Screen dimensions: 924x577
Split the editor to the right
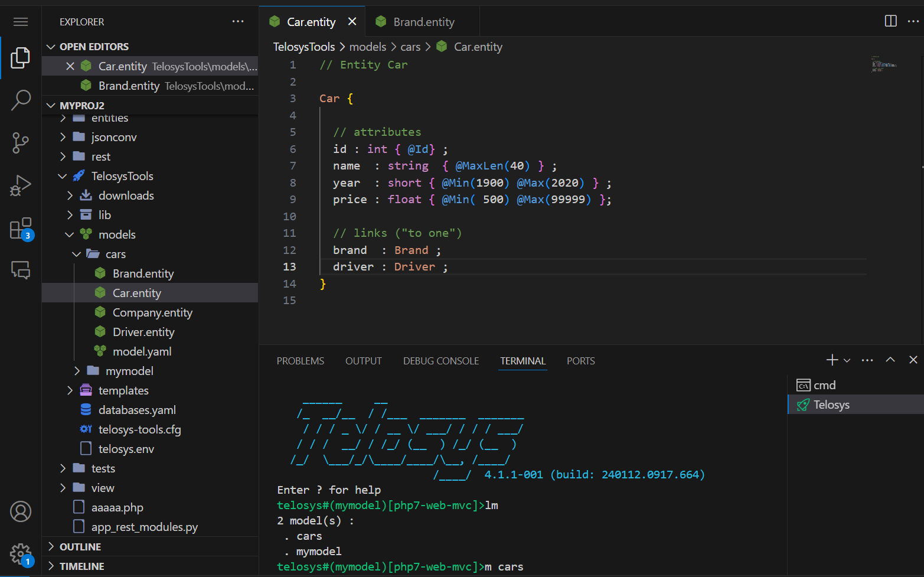890,21
